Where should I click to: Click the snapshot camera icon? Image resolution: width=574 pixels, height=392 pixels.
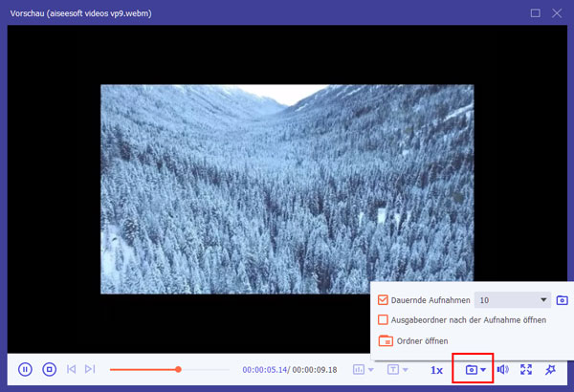(471, 369)
